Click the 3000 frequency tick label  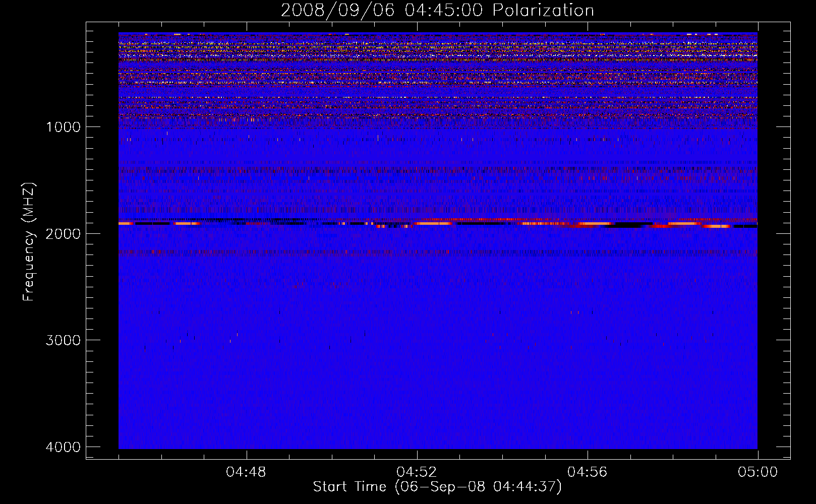[63, 340]
